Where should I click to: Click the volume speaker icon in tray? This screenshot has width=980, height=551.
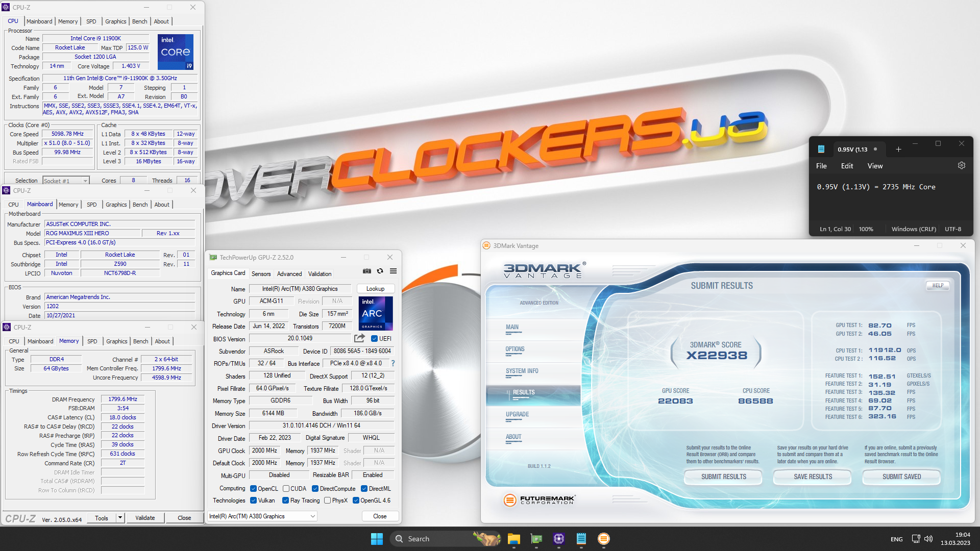click(x=928, y=539)
